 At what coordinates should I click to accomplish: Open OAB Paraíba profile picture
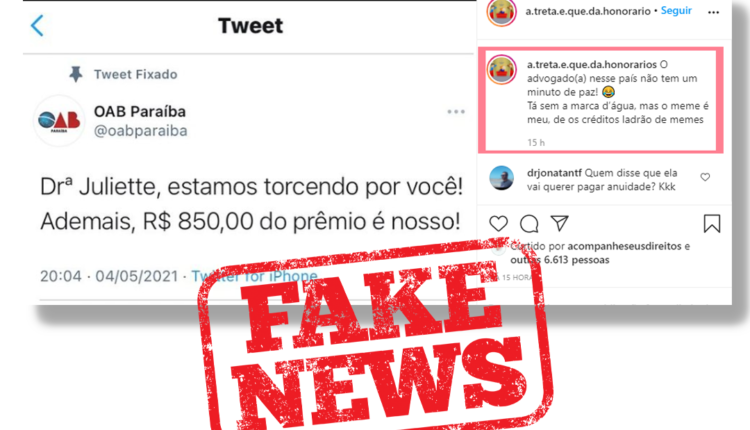(59, 121)
